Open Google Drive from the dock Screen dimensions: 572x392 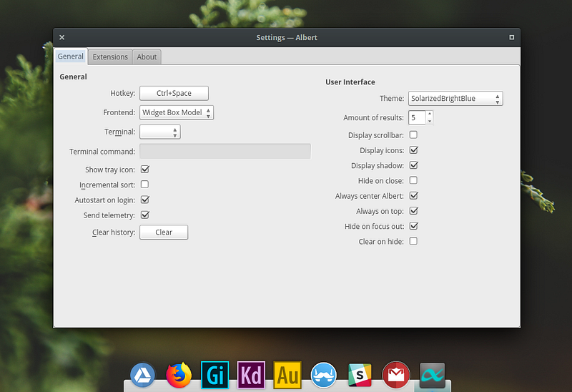[142, 376]
